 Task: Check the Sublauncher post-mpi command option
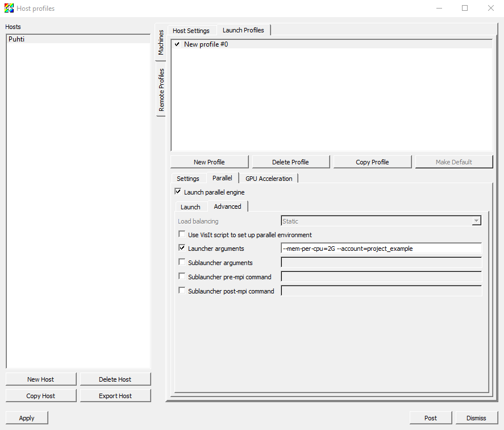pyautogui.click(x=182, y=291)
